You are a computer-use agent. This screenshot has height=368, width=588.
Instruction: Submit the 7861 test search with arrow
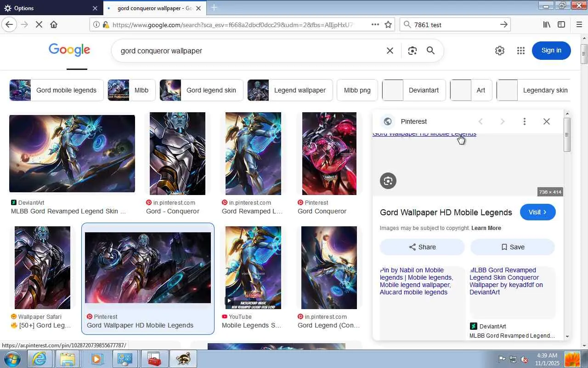[504, 24]
